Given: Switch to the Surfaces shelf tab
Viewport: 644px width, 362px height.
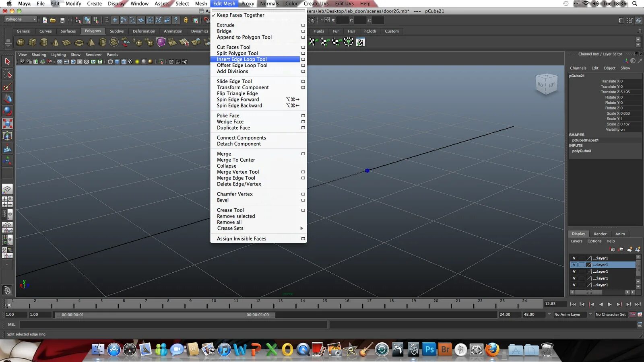Looking at the screenshot, I should click(68, 31).
